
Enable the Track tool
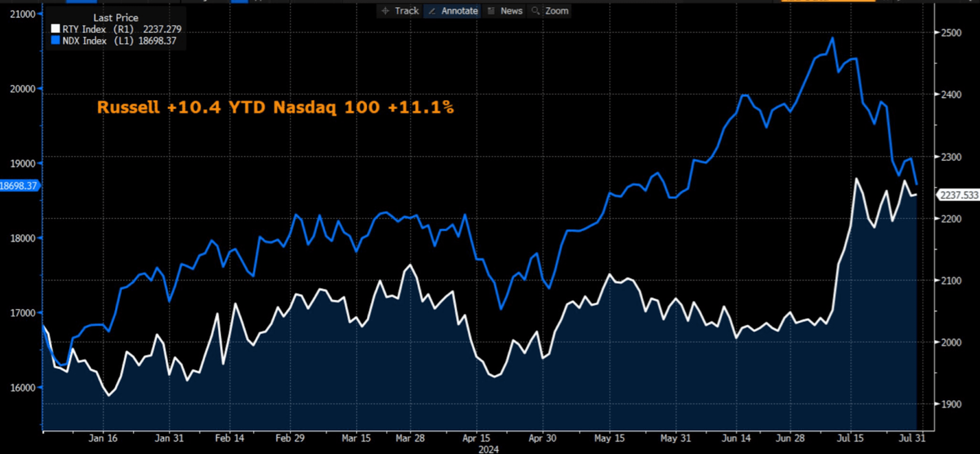[406, 11]
